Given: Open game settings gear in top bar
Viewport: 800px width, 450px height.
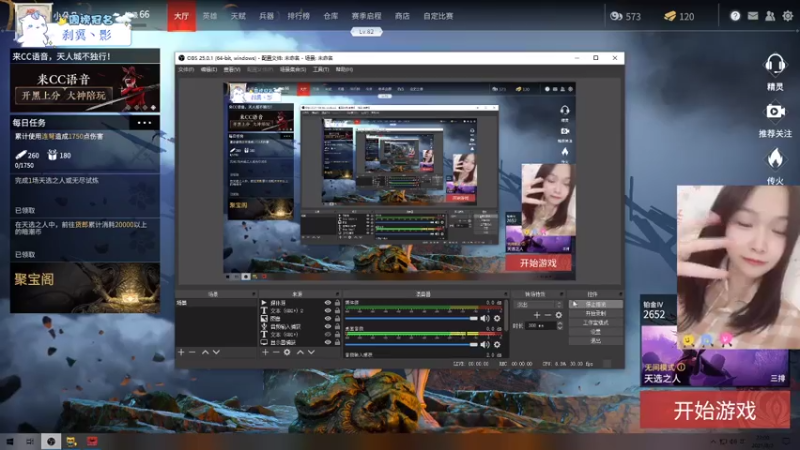Looking at the screenshot, I should click(788, 16).
